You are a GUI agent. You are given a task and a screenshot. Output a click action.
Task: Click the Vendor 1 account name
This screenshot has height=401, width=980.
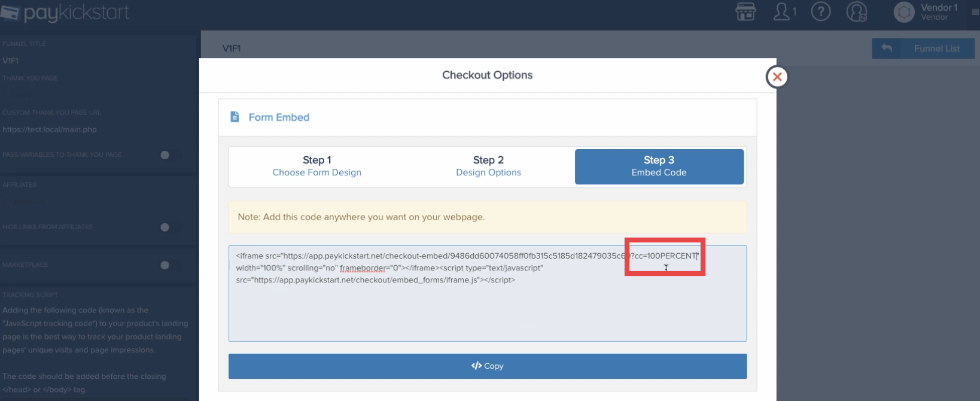[x=939, y=7]
